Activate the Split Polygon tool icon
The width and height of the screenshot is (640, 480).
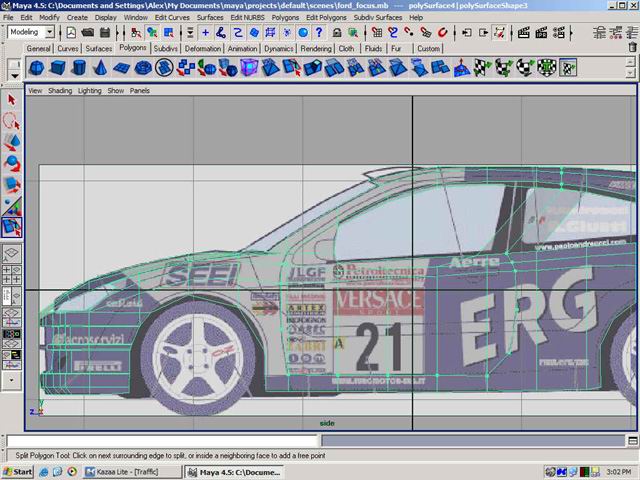coord(12,228)
